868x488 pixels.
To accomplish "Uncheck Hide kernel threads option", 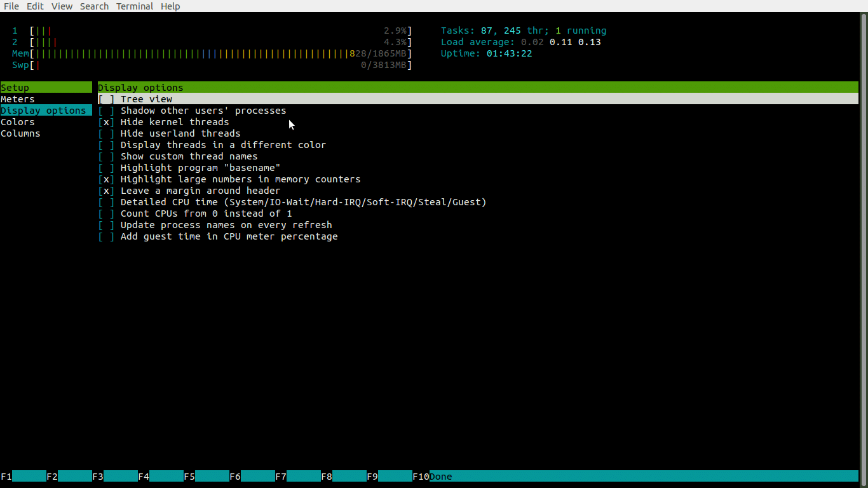I will (x=106, y=122).
